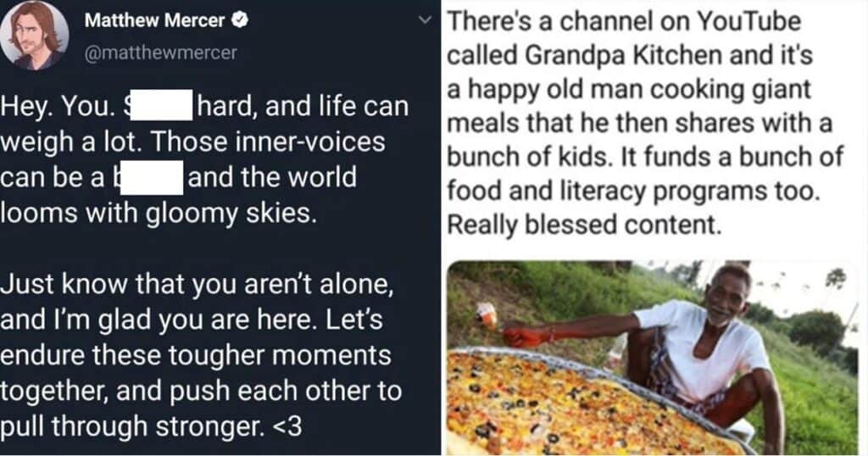This screenshot has width=868, height=456.
Task: Click the 'food and literacy programs too.' line
Action: tap(632, 192)
